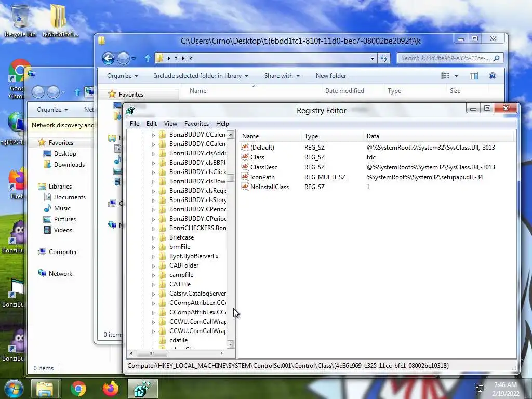Select the BonziBUDDY.clsStory key

click(197, 200)
